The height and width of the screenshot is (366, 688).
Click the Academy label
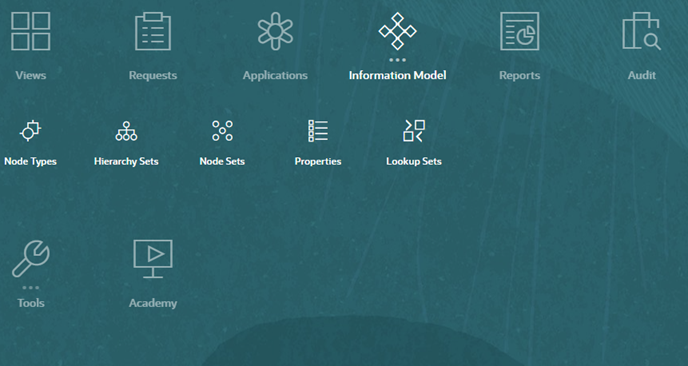point(153,303)
